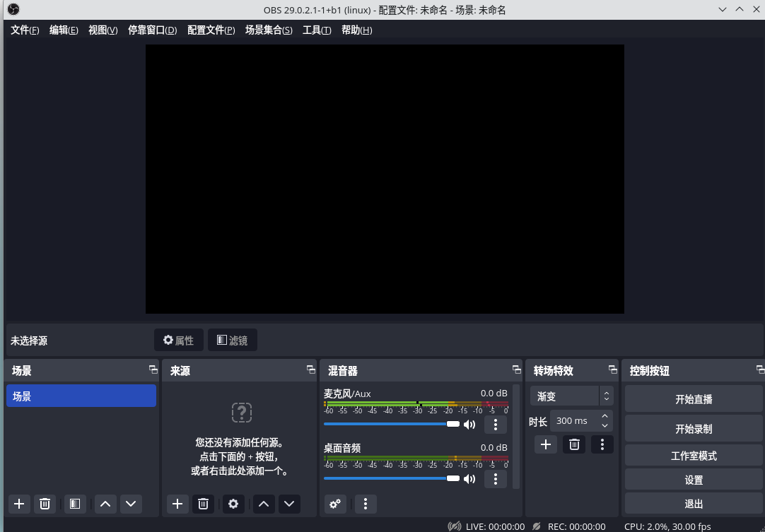The width and height of the screenshot is (765, 532).
Task: Click the OBS logo in the title bar
Action: click(13, 9)
